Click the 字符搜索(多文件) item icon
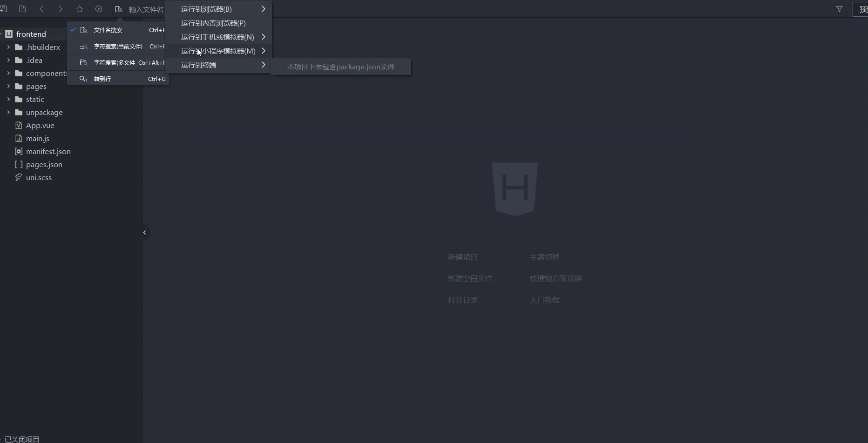The width and height of the screenshot is (868, 443). click(x=84, y=62)
